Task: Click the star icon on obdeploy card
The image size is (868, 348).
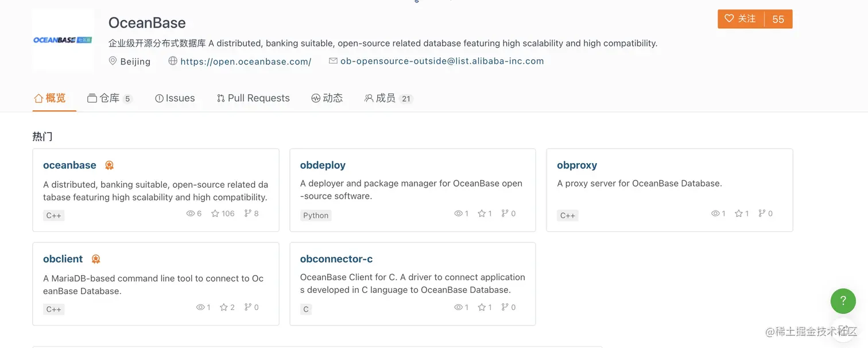Action: pos(482,214)
